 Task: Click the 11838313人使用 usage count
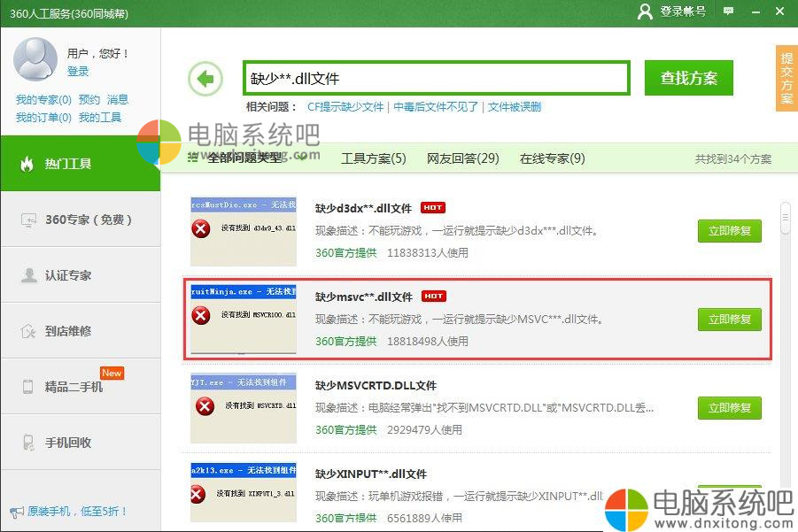(428, 253)
